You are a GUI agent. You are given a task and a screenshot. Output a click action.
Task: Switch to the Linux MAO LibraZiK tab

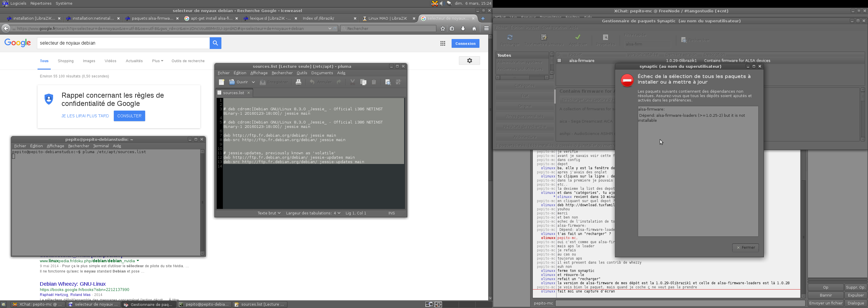[x=388, y=18]
